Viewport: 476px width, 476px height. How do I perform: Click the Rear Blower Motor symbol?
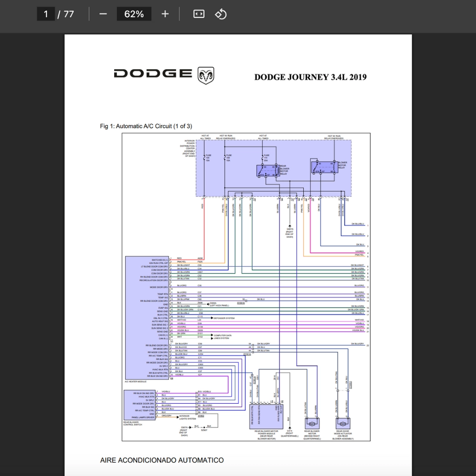tap(312, 423)
